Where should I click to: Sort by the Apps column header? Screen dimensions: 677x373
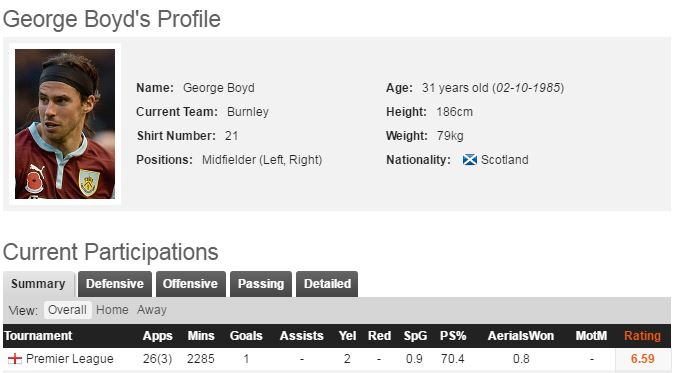click(158, 336)
